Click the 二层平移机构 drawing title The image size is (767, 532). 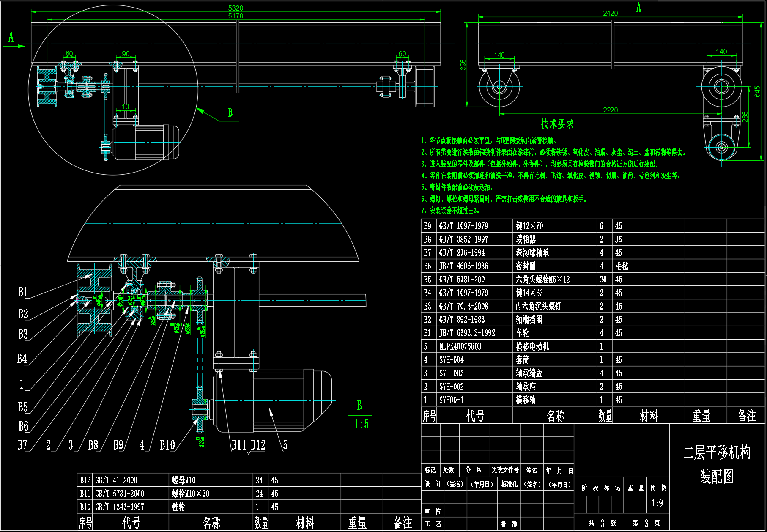click(717, 452)
